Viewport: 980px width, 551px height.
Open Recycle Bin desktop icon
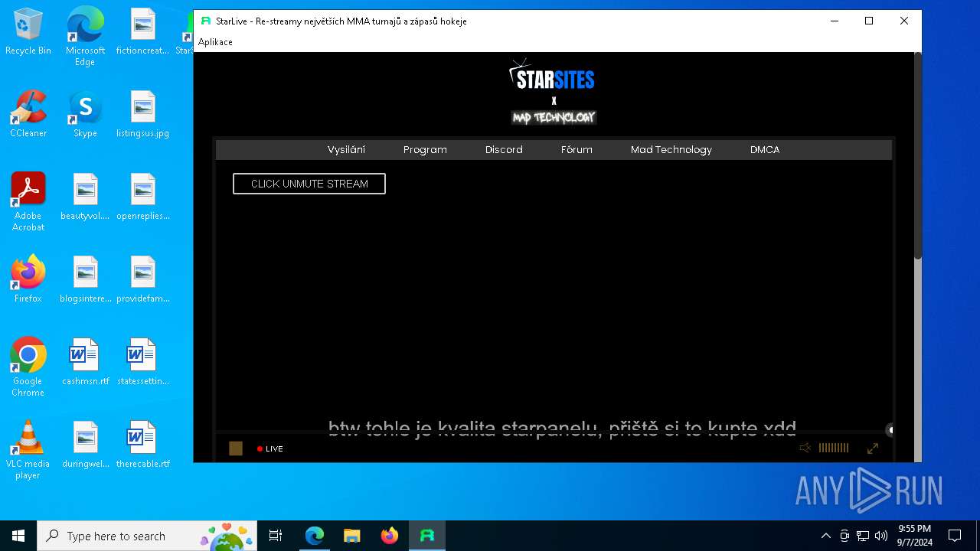(28, 32)
